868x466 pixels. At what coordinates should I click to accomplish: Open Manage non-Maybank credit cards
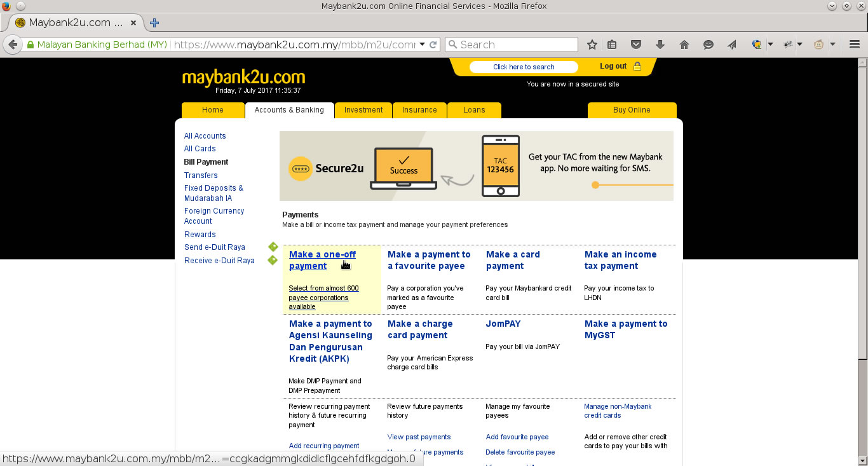coord(618,411)
